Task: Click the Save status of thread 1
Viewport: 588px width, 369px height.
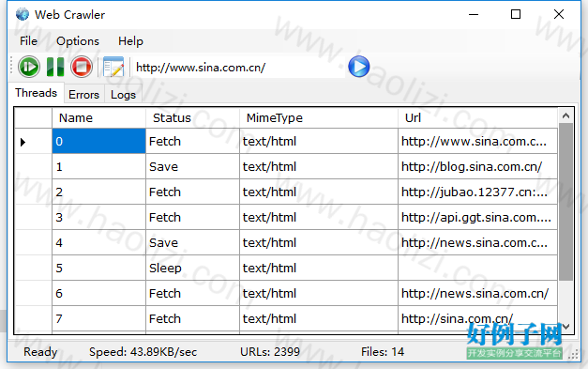Action: tap(192, 166)
